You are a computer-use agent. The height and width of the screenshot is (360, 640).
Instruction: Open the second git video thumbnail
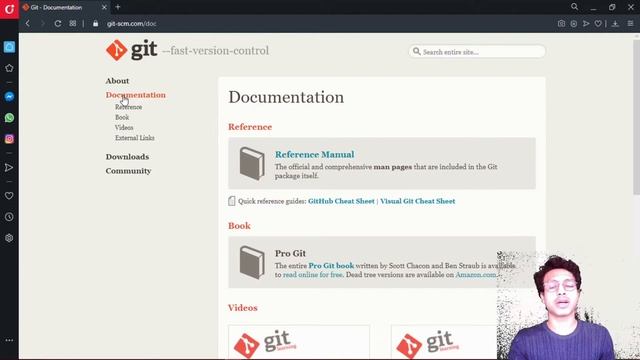click(x=444, y=342)
